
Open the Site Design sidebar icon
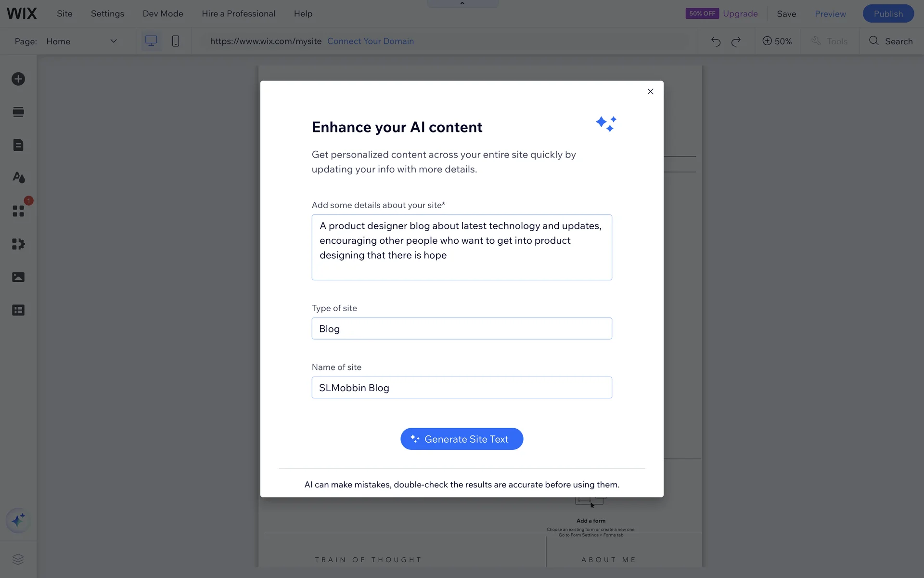(18, 178)
